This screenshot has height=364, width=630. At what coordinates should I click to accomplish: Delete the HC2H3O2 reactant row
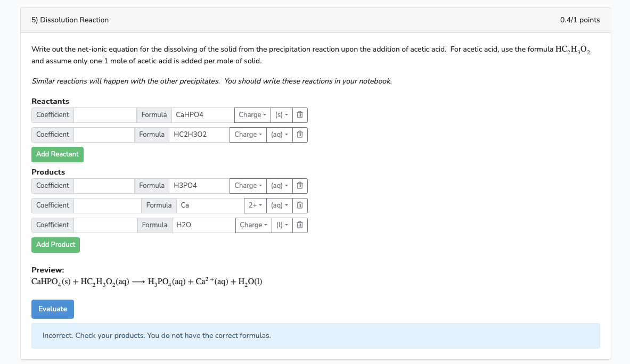(x=299, y=134)
